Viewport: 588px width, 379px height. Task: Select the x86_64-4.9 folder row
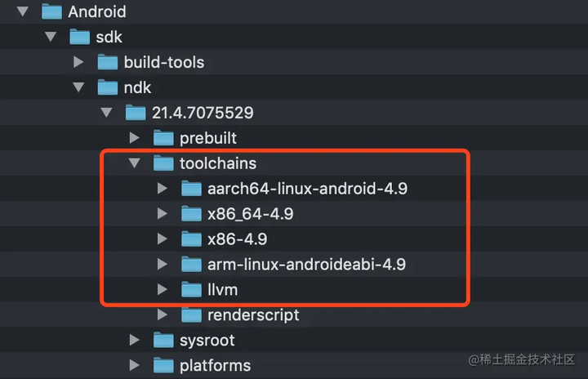294,214
